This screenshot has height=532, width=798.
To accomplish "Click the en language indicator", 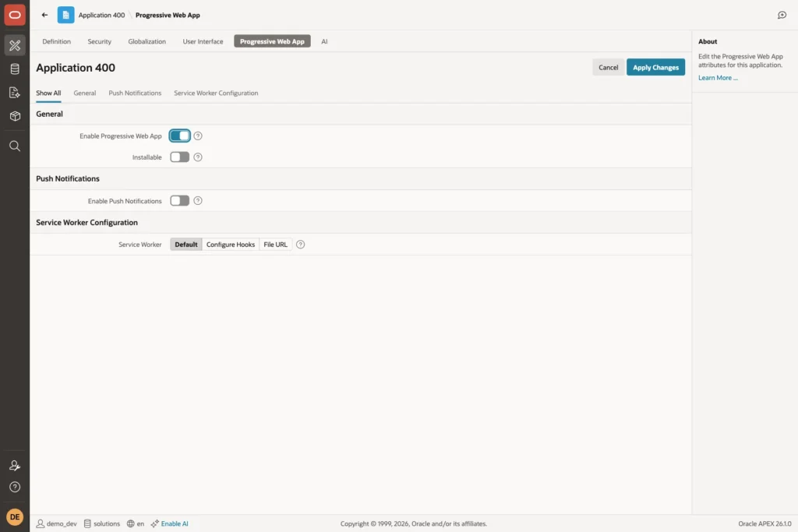I will [x=136, y=523].
